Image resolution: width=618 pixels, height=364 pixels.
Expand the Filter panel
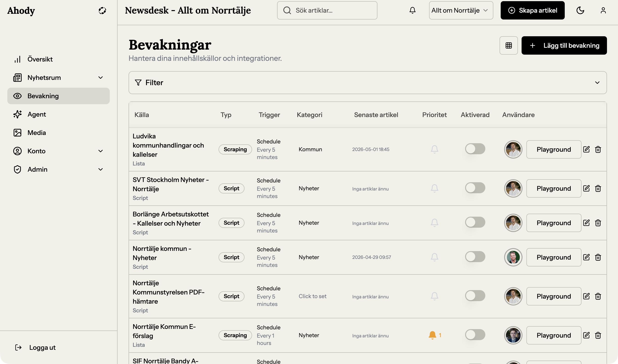coord(368,83)
